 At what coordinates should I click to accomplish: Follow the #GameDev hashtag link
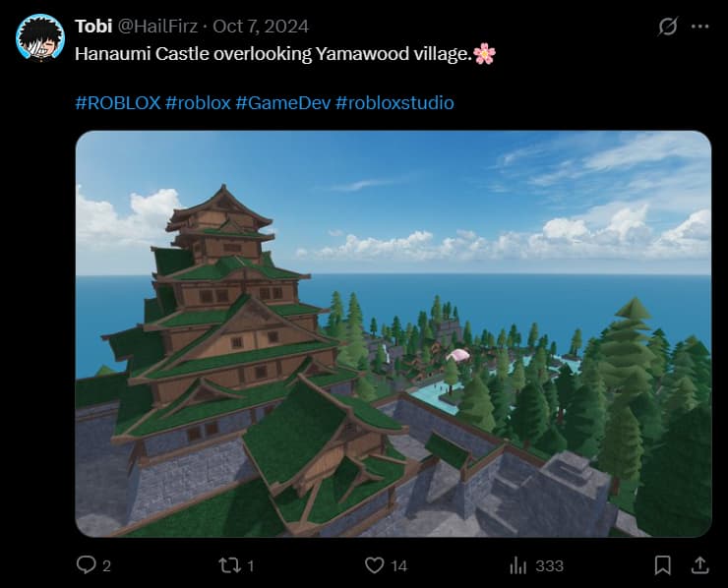tap(282, 103)
